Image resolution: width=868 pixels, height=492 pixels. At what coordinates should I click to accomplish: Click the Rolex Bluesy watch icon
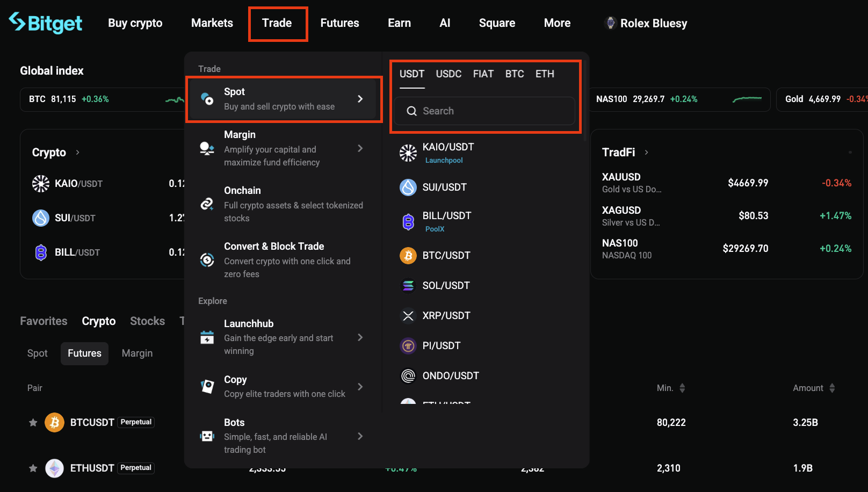(610, 23)
